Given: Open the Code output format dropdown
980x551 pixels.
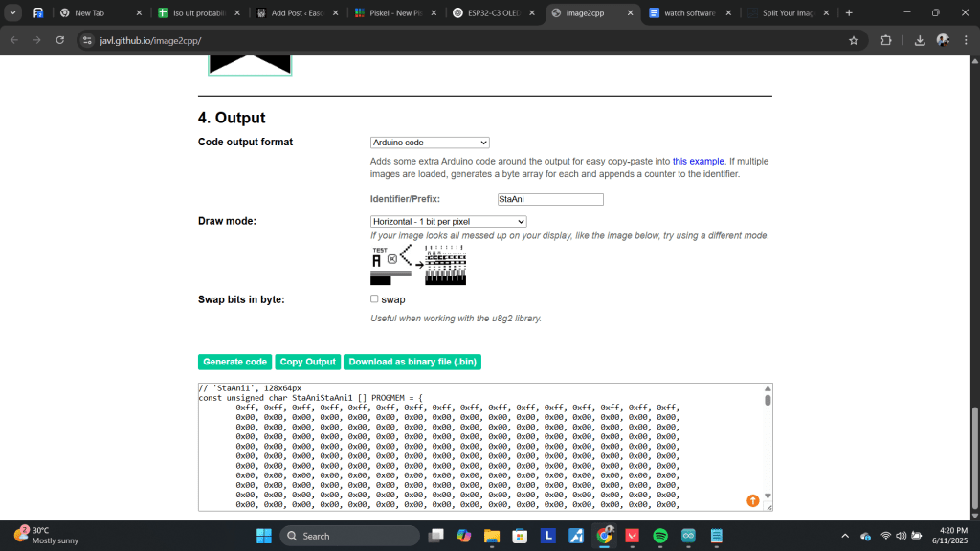Looking at the screenshot, I should (430, 143).
